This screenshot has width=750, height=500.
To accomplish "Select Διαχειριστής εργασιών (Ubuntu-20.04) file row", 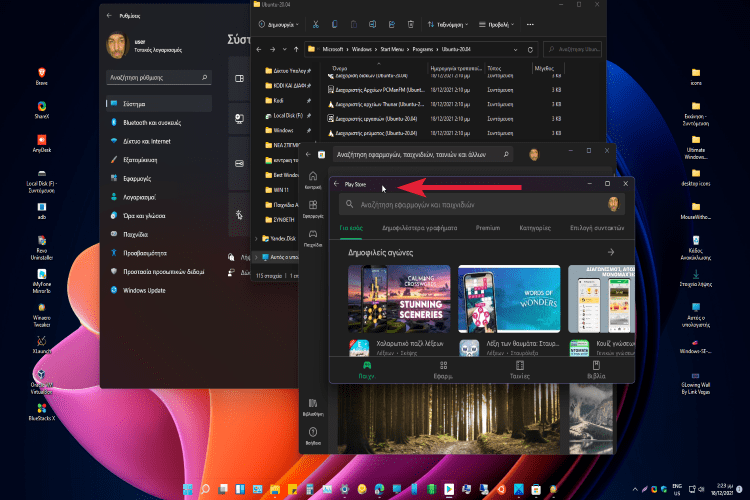I will click(445, 119).
